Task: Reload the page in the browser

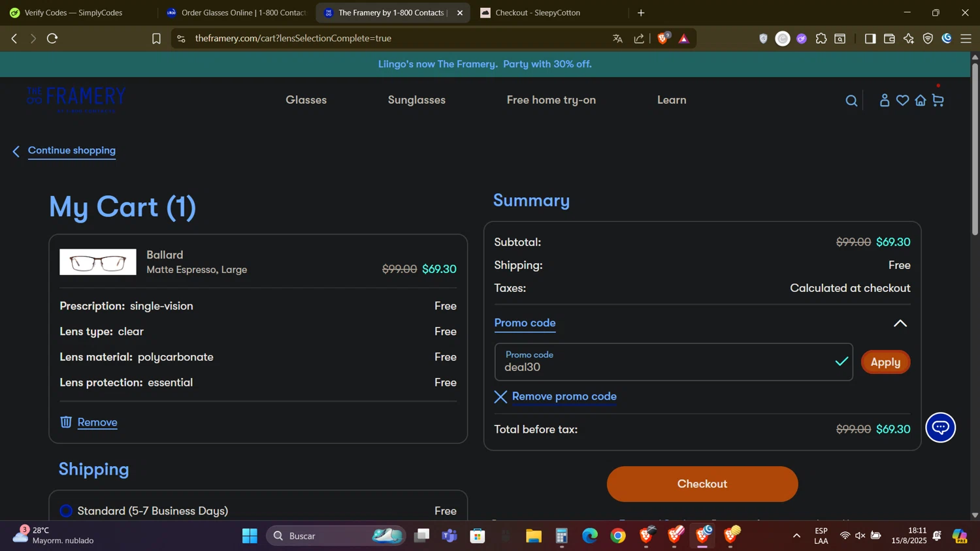Action: pyautogui.click(x=52, y=39)
